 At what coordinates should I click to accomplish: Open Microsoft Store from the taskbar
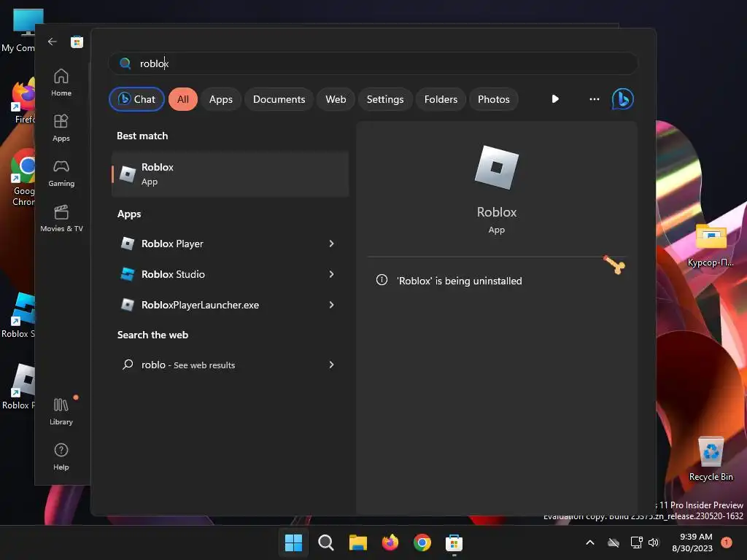tap(454, 542)
